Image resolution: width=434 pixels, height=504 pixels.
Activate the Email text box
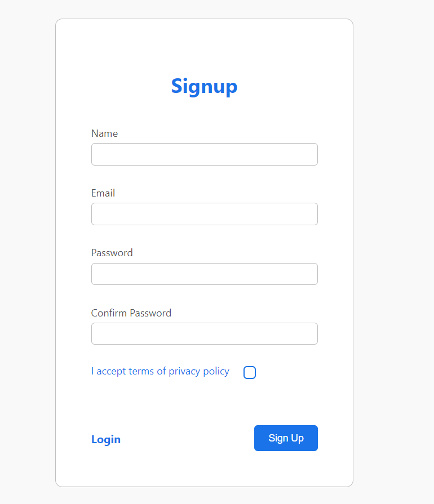pyautogui.click(x=204, y=214)
